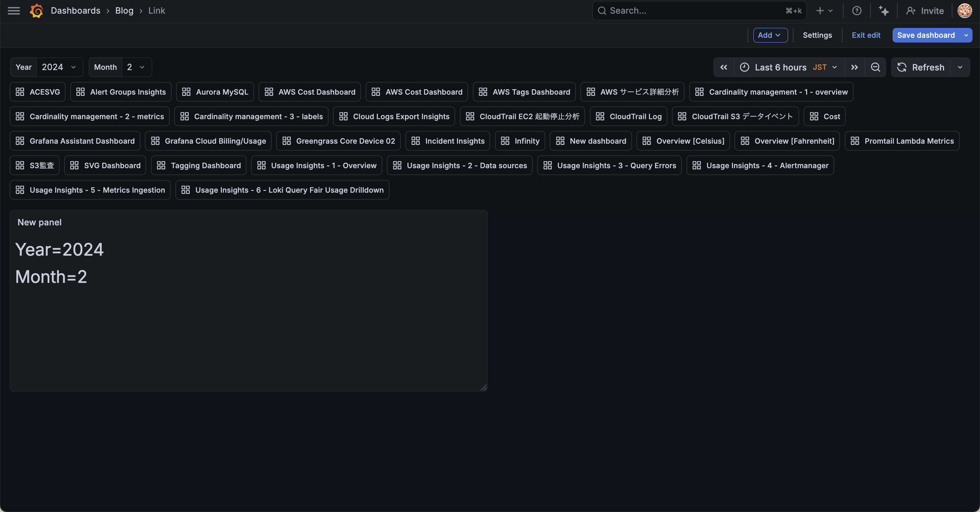Expand the Month variable dropdown
This screenshot has height=512, width=980.
pos(136,67)
